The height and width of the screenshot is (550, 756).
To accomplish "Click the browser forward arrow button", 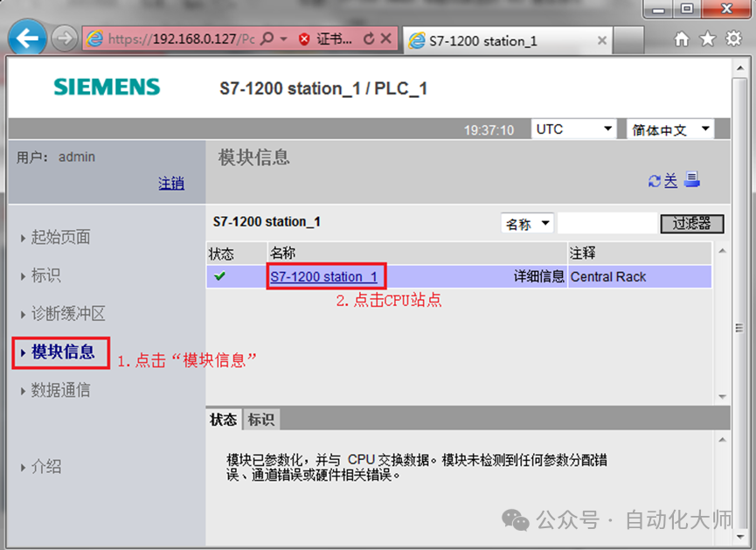I will 64,38.
